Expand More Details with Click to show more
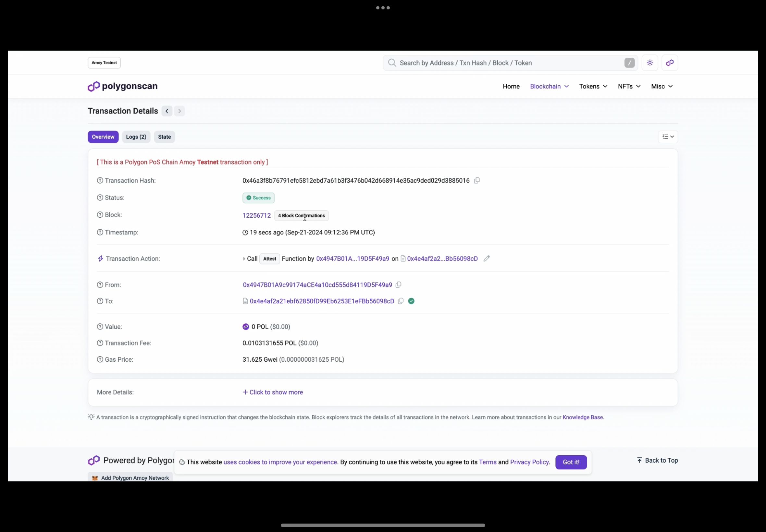This screenshot has width=766, height=532. (272, 392)
